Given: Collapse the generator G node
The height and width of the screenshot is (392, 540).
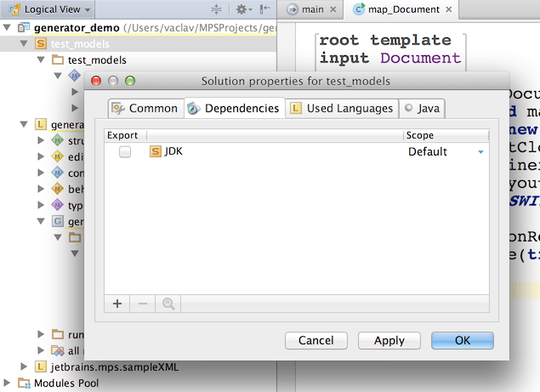Looking at the screenshot, I should [x=41, y=221].
